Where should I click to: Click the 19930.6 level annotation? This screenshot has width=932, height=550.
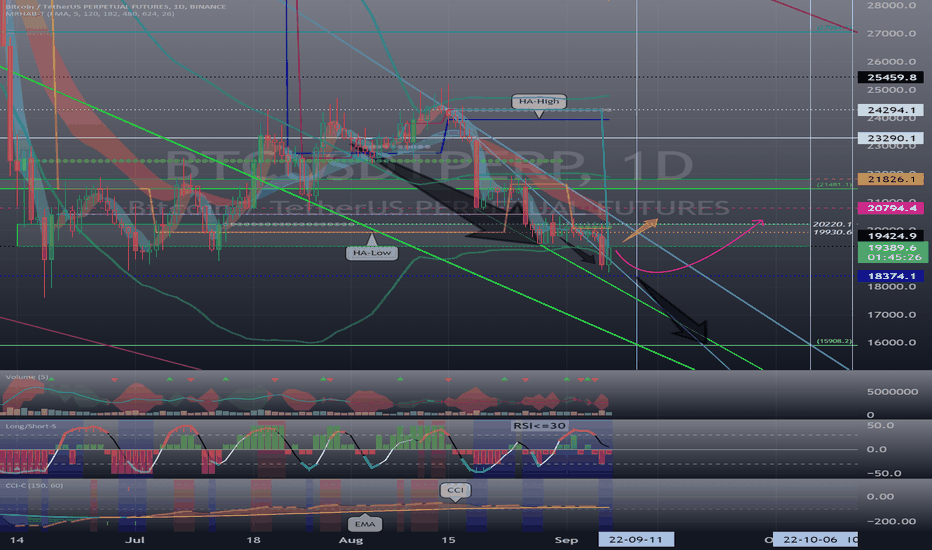[833, 232]
